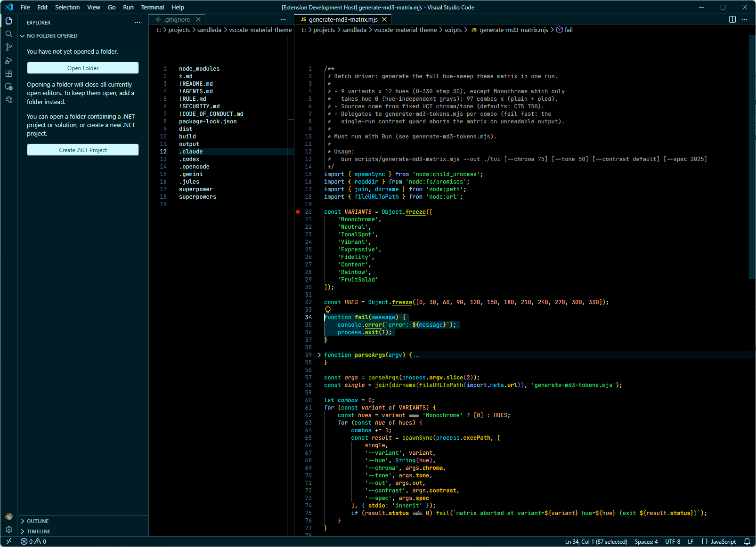Open the Remote Explorer view

point(8,87)
